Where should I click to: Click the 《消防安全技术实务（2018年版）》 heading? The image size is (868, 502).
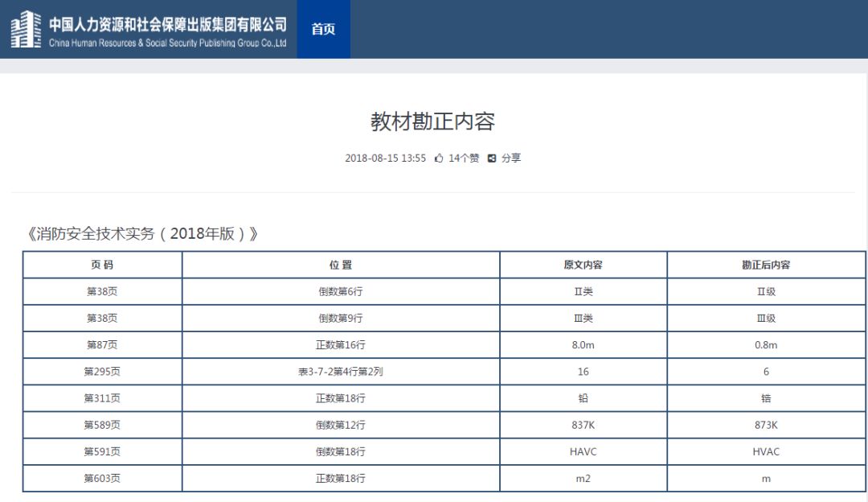click(x=143, y=234)
